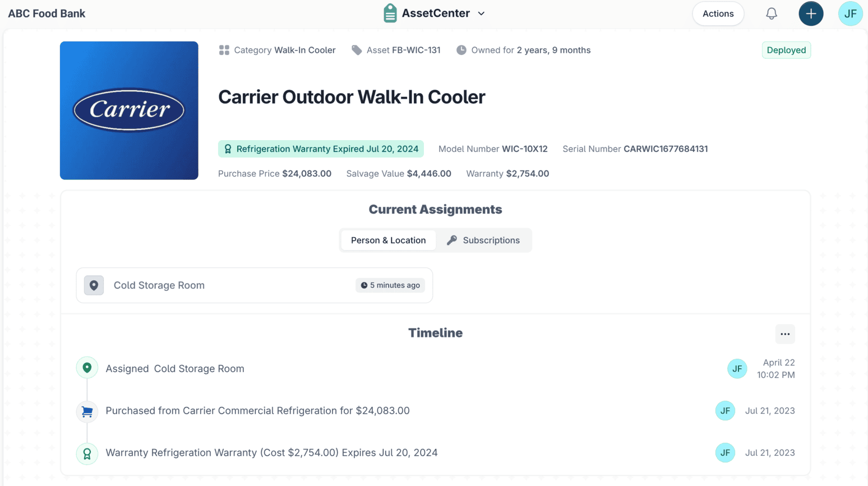
Task: Click the location pin icon of assignment
Action: pyautogui.click(x=94, y=285)
